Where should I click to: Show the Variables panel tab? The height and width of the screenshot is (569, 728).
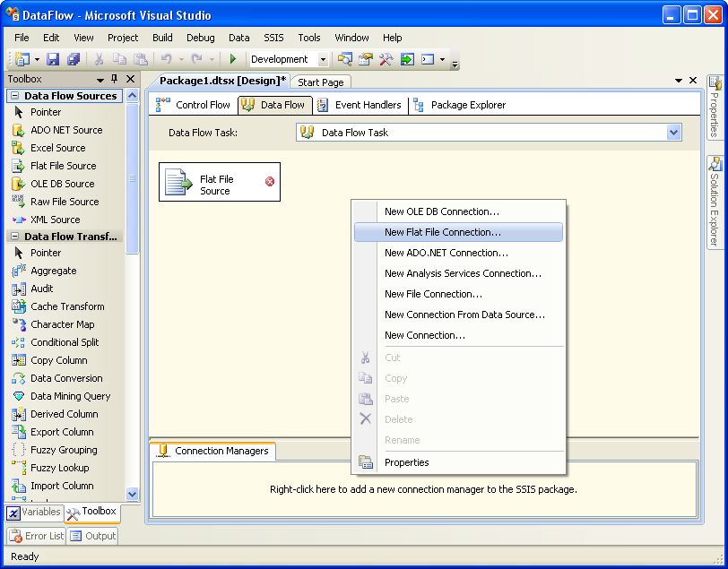click(x=34, y=513)
